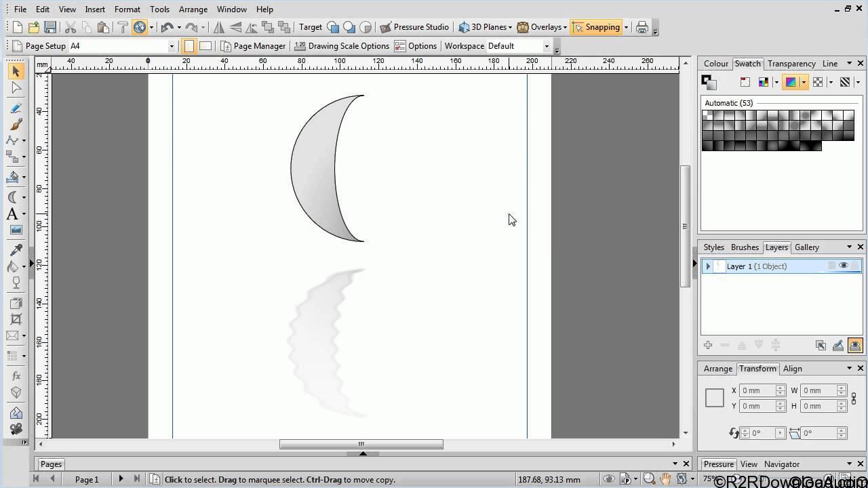The width and height of the screenshot is (868, 488).
Task: Open the Arrange menu
Action: (x=193, y=9)
